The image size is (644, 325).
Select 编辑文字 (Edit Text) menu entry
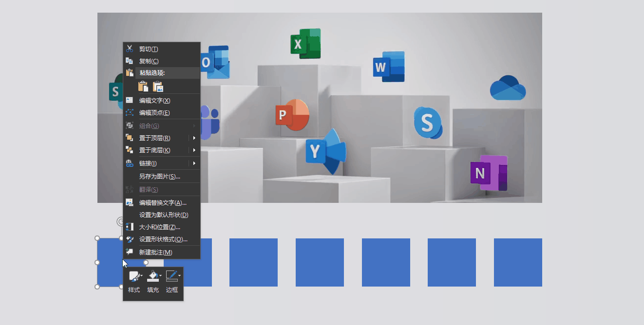(x=161, y=100)
